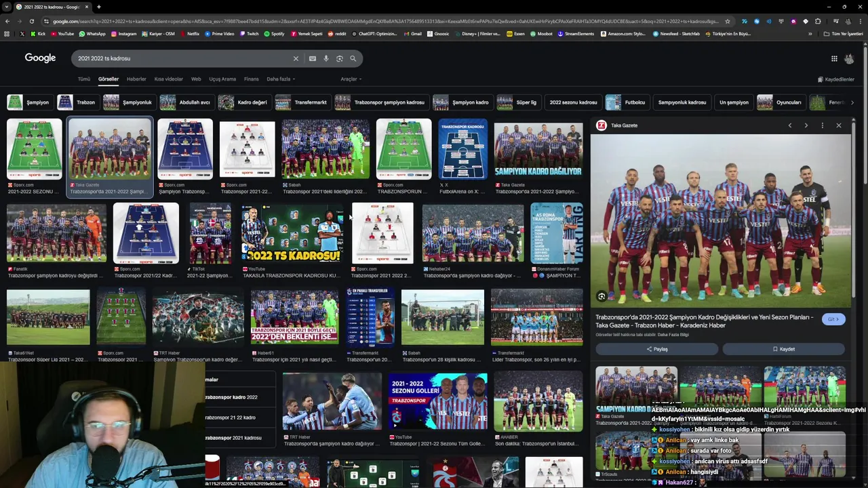
Task: Open three-dot options in preview panel
Action: [x=822, y=125]
